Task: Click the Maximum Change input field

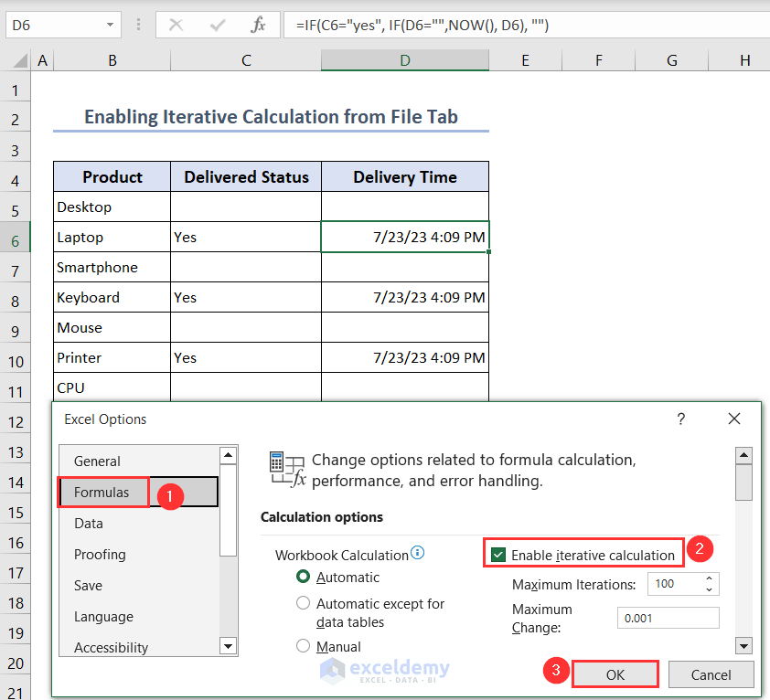Action: click(x=668, y=618)
